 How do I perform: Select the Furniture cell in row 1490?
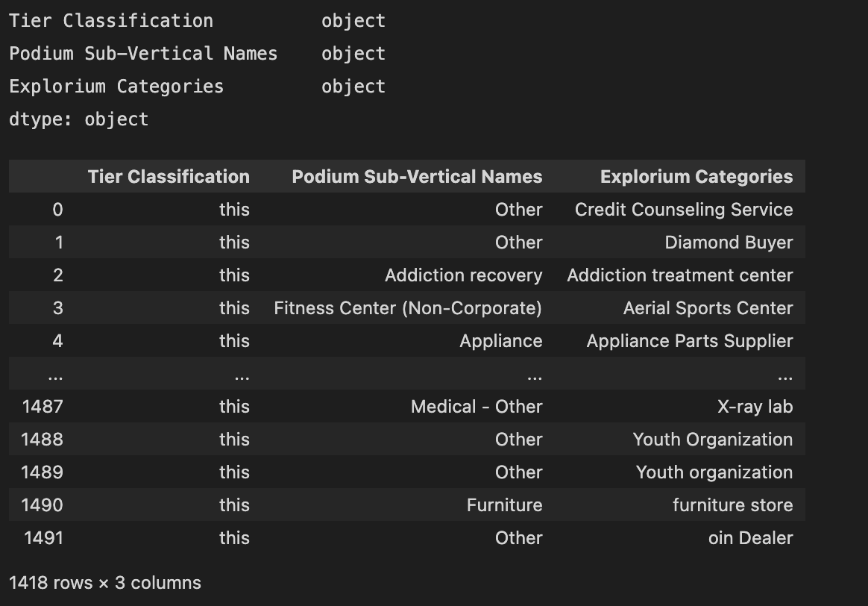504,505
